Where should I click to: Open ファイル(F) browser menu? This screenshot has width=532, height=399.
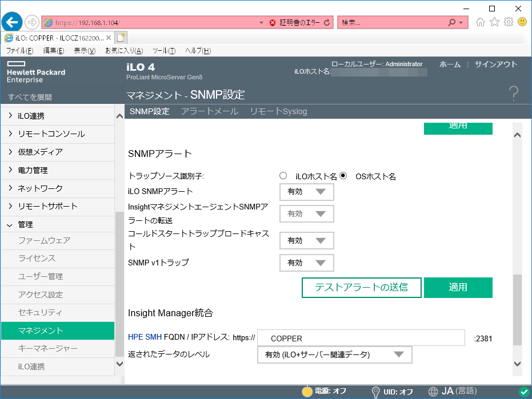pos(19,50)
